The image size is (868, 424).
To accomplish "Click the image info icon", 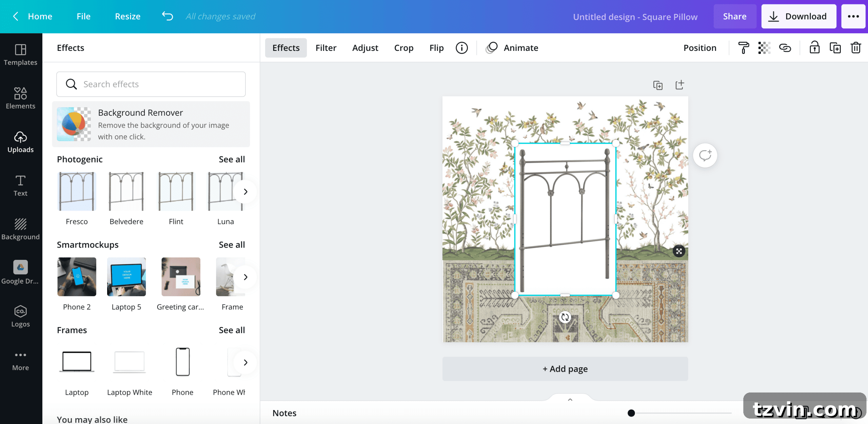I will click(x=462, y=48).
